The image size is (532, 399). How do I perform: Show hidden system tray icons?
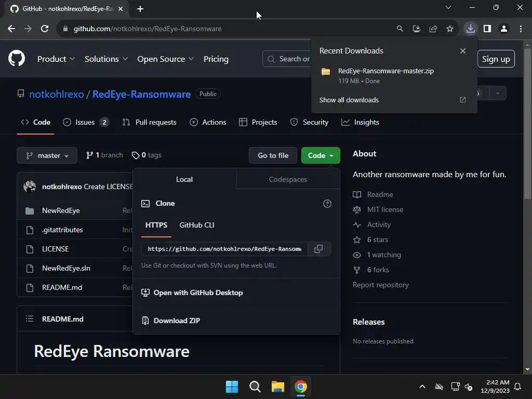tap(422, 387)
